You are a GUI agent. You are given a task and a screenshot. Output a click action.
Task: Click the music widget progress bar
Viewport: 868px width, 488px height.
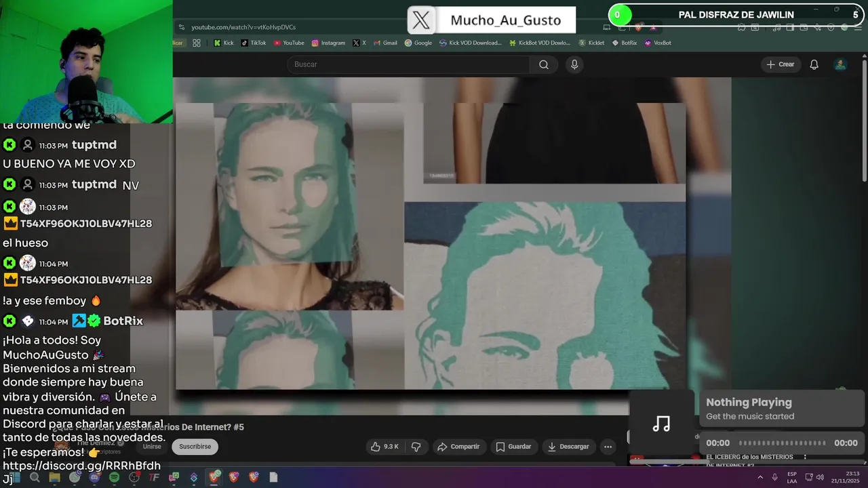point(782,443)
